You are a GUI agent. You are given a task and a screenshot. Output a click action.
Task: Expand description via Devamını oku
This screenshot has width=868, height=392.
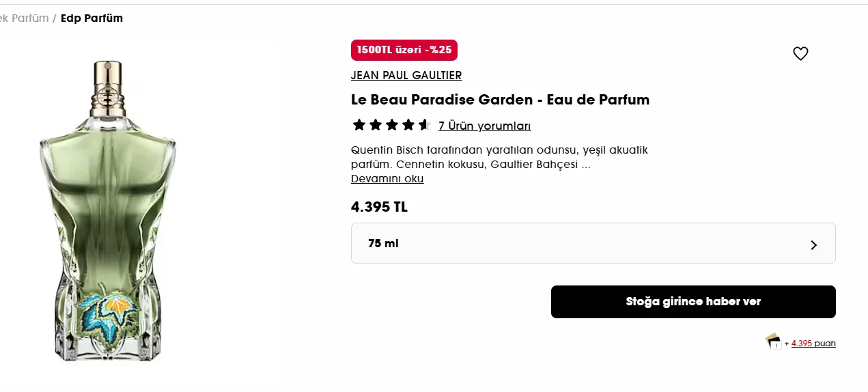pos(387,179)
